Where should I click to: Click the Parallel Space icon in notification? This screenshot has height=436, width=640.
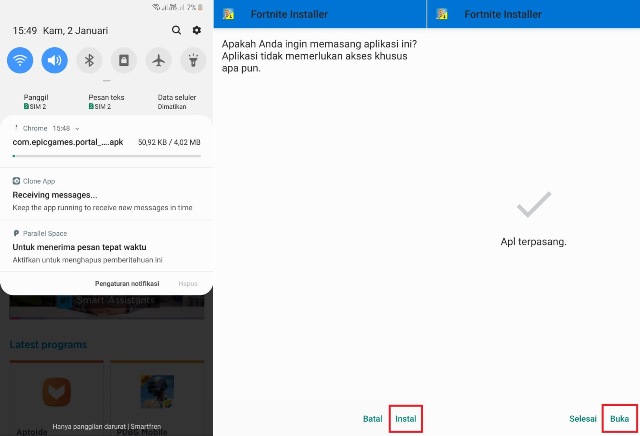[16, 233]
